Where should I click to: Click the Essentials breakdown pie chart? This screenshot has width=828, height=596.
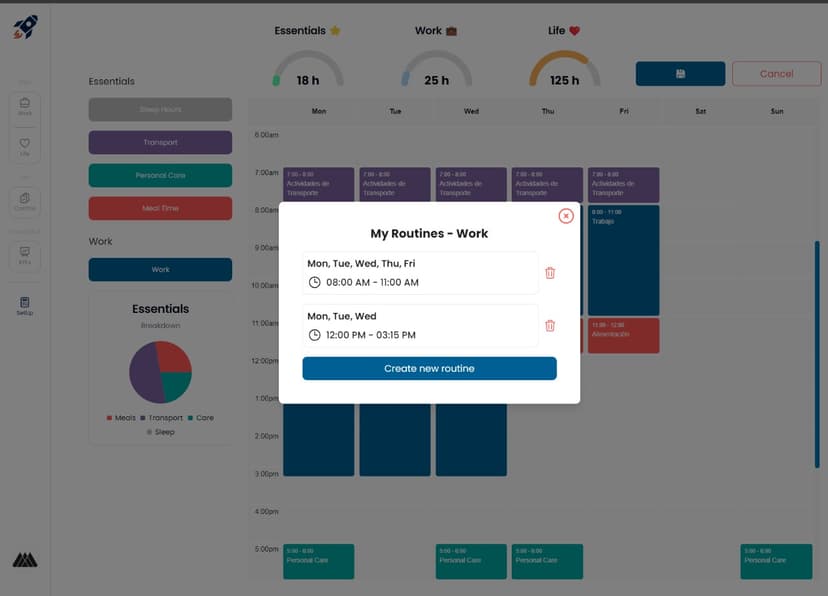[x=160, y=371]
